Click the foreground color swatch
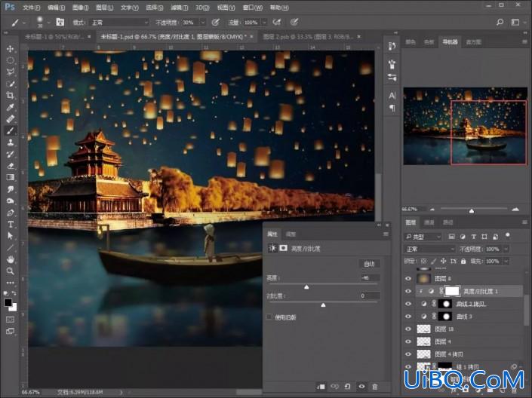The image size is (532, 398). click(8, 302)
